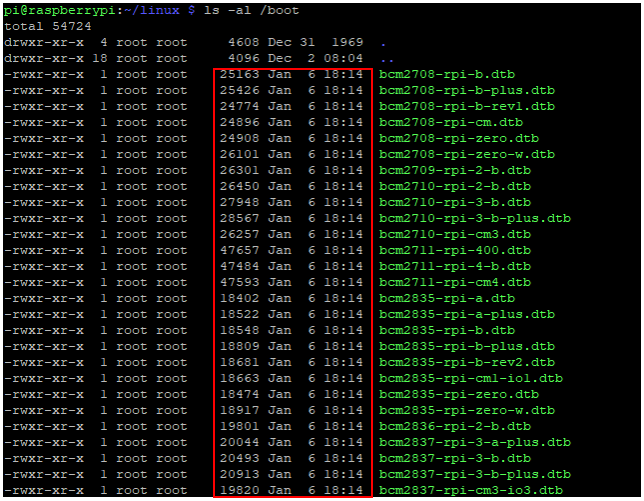Viewport: 644px width, 501px height.
Task: Click the year 1969 in the listing
Action: point(347,42)
